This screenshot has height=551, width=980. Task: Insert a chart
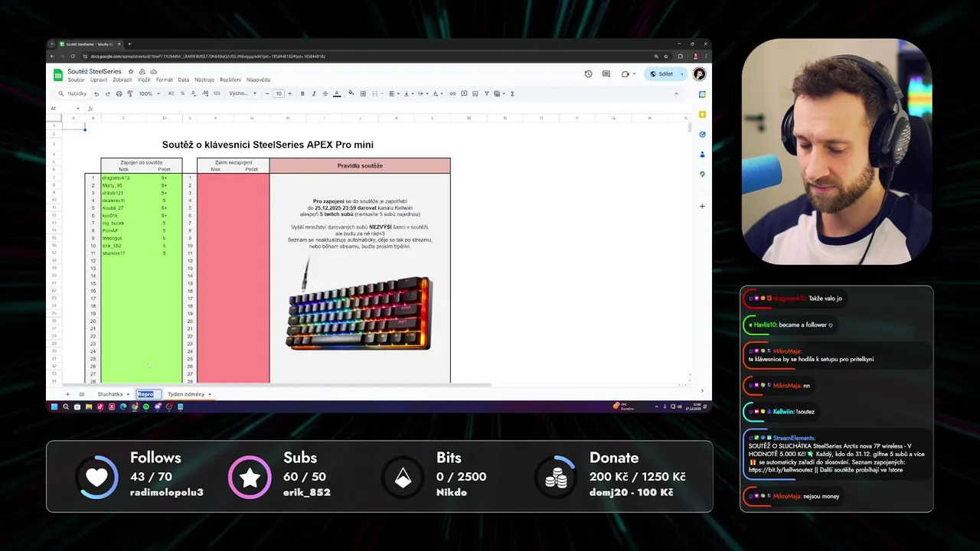tap(475, 93)
